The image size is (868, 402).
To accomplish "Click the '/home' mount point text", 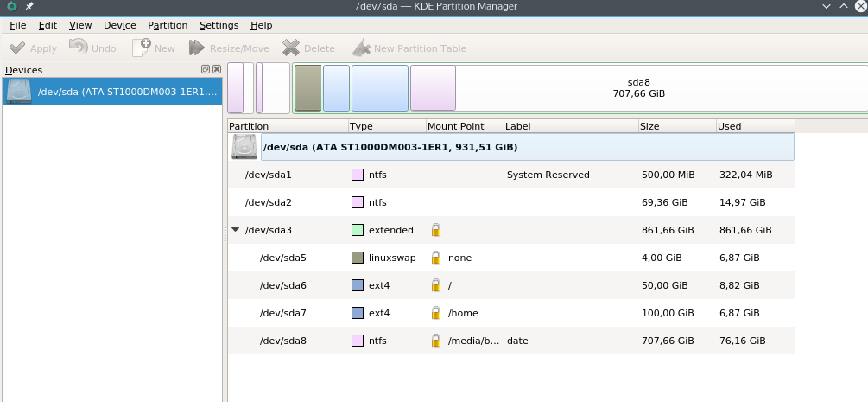I will (463, 313).
